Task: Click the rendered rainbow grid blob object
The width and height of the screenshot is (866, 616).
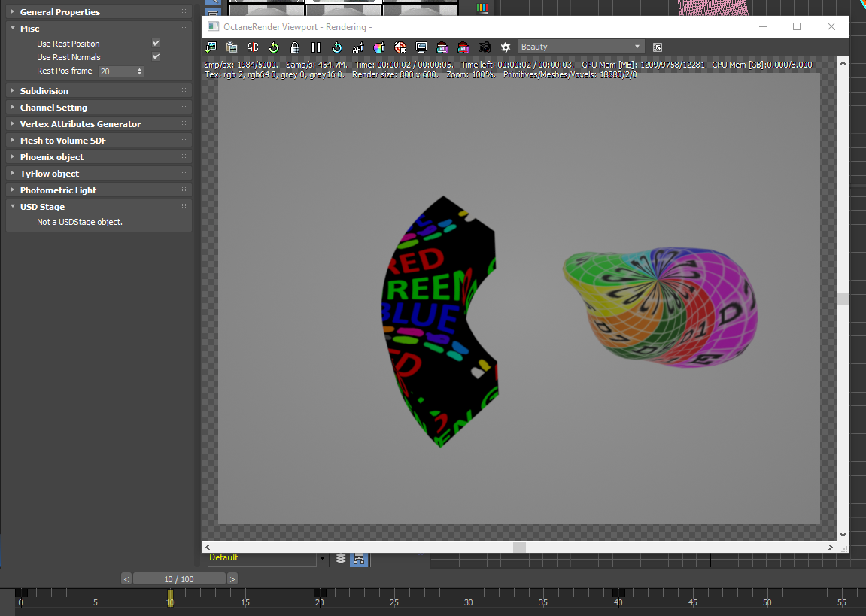Action: pyautogui.click(x=661, y=307)
